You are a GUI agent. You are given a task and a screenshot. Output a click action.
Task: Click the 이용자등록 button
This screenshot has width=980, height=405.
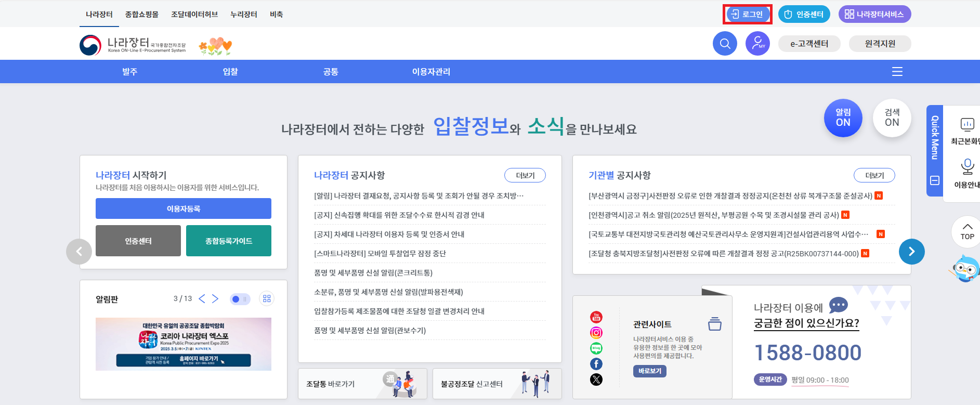tap(184, 208)
